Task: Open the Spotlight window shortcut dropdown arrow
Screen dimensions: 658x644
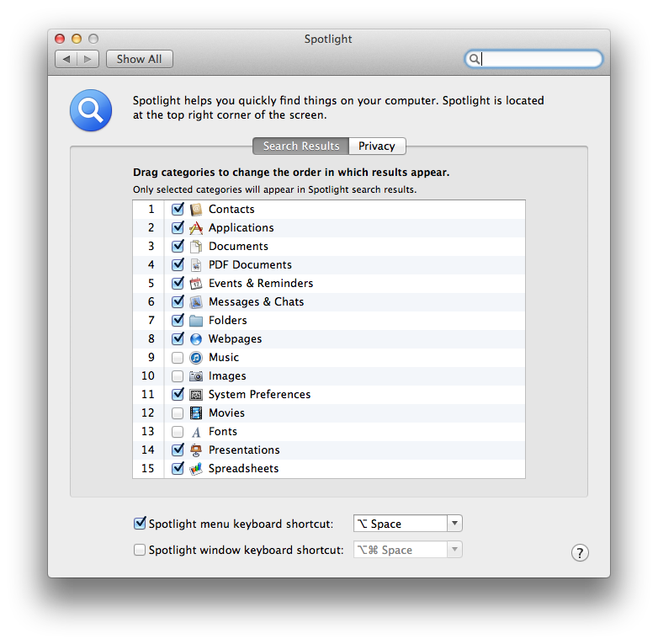Action: click(x=454, y=550)
